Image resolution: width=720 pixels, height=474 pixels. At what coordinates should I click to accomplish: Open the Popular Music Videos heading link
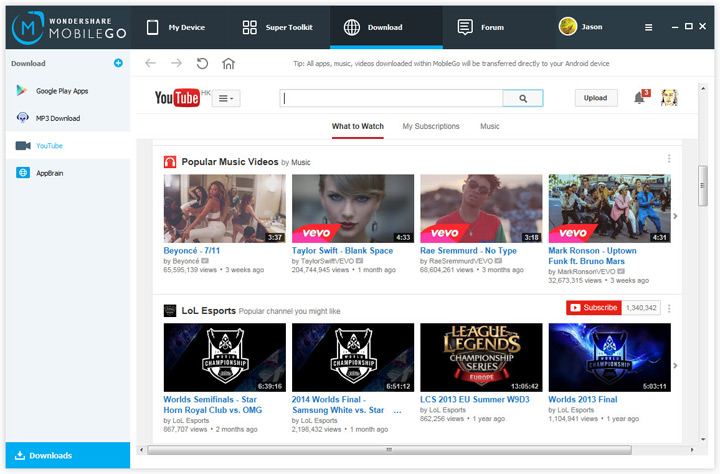tap(230, 162)
